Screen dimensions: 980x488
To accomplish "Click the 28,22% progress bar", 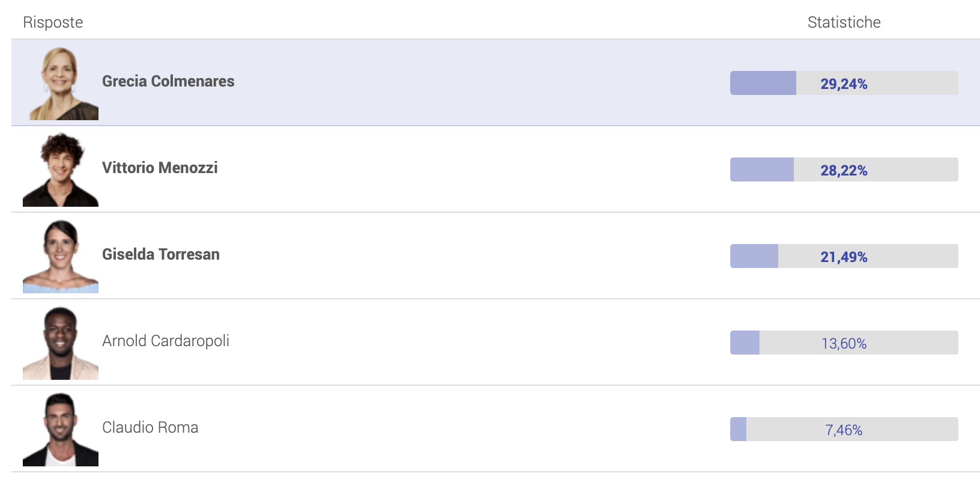I will [x=844, y=169].
